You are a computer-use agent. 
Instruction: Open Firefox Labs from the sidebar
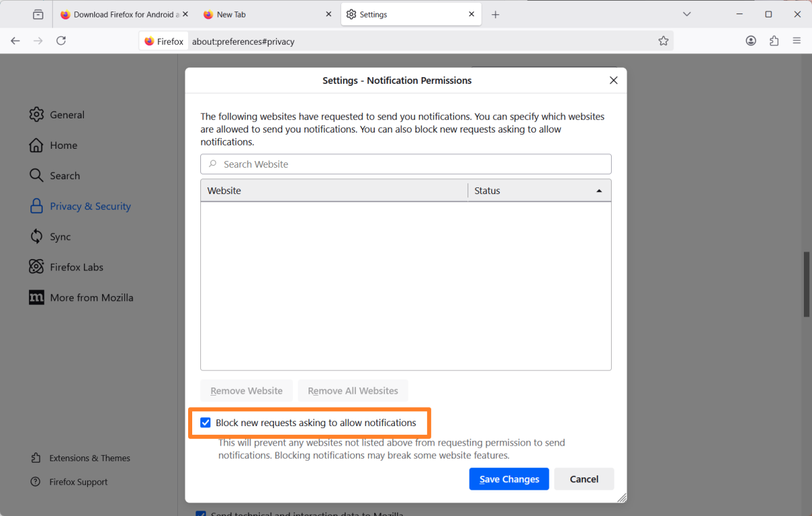point(76,266)
